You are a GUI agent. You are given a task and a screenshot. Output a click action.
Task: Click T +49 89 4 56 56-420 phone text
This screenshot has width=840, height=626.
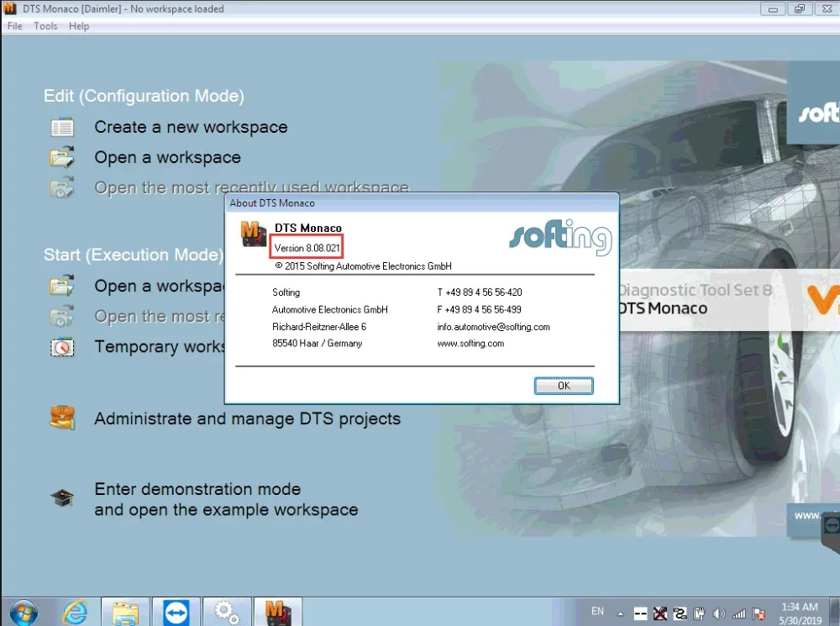(x=480, y=292)
